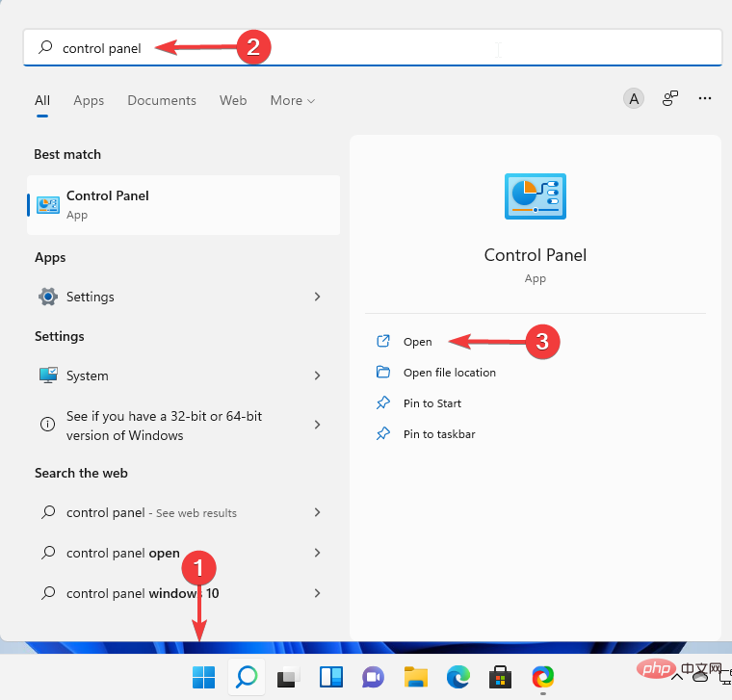Choose Open file location
This screenshot has height=700, width=732.
(x=450, y=373)
